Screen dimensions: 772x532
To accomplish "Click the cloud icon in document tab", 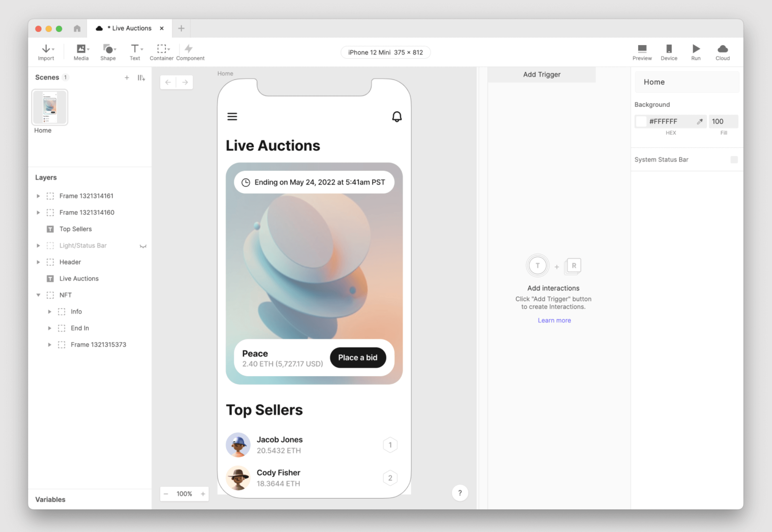I will [99, 28].
